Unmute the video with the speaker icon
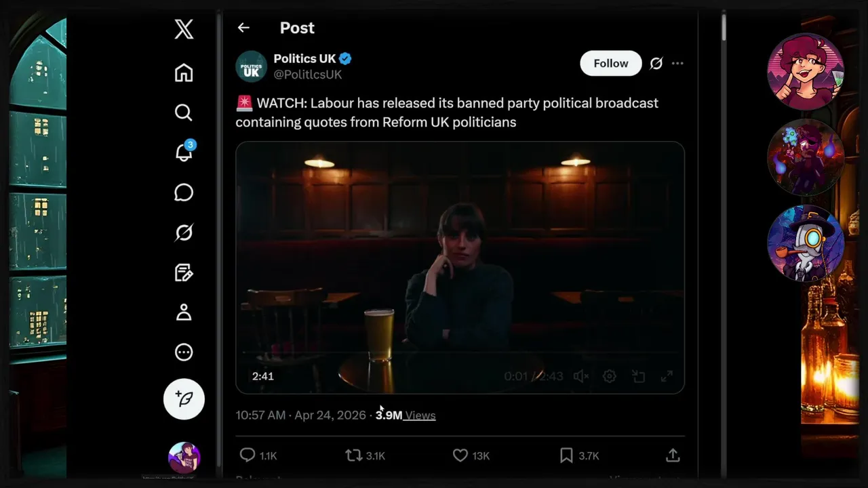 pos(580,376)
